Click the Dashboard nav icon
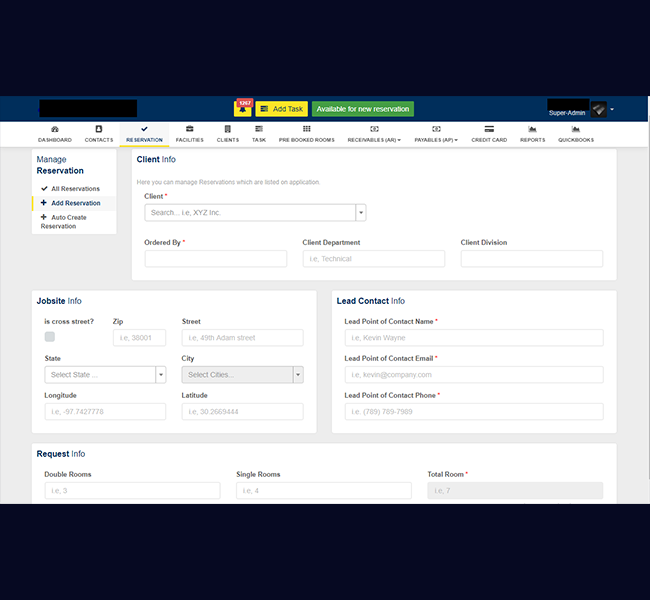The image size is (650, 600). 55,129
